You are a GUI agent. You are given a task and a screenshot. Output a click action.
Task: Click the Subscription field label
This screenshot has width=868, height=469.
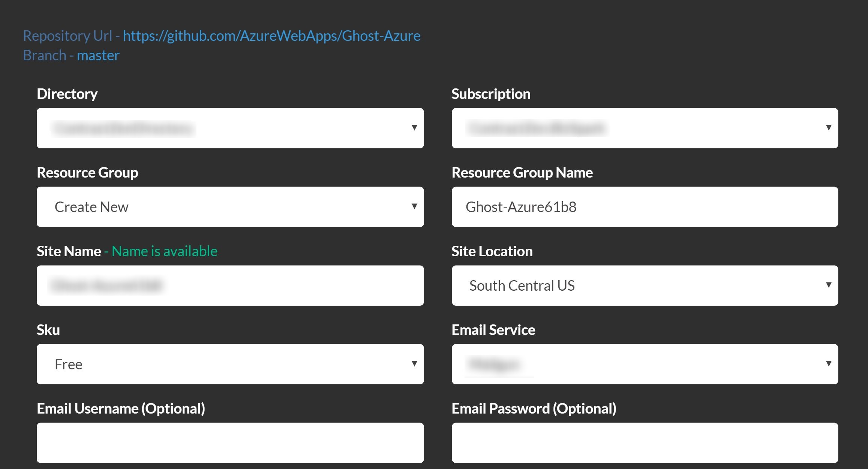tap(491, 94)
